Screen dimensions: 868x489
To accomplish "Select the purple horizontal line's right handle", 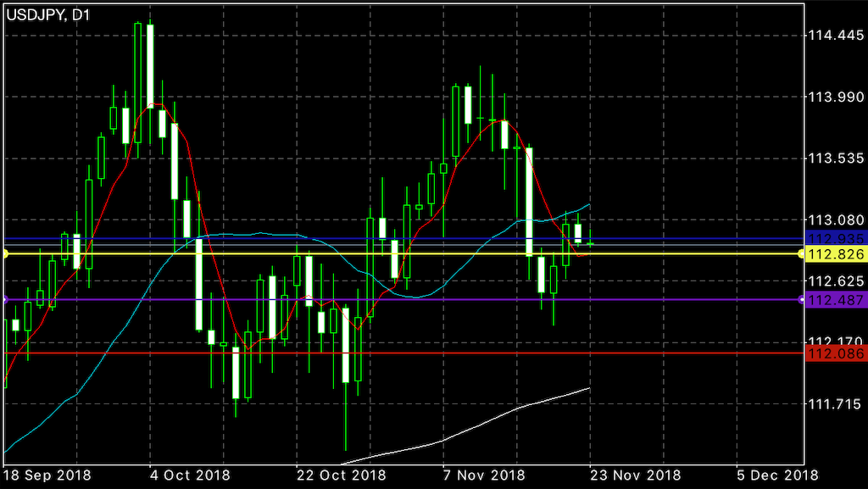I will pyautogui.click(x=802, y=300).
